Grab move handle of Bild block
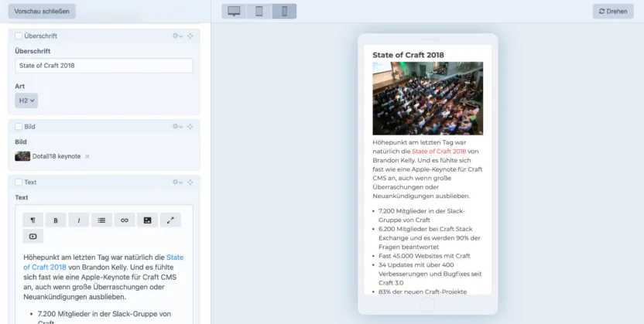The width and height of the screenshot is (644, 324). (x=190, y=126)
